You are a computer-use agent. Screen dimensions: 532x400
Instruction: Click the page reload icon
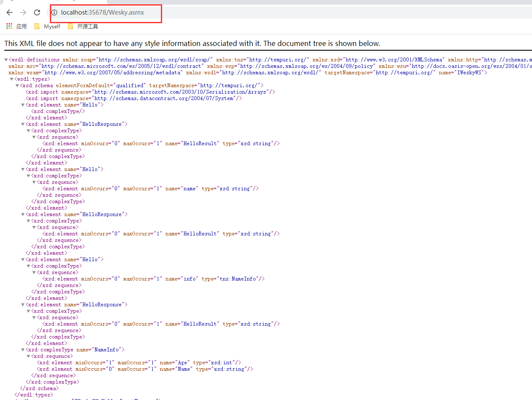(x=38, y=12)
